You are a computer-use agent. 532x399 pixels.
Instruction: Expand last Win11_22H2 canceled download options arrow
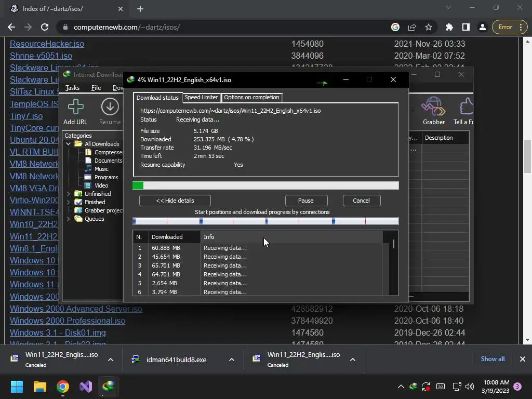tap(353, 360)
